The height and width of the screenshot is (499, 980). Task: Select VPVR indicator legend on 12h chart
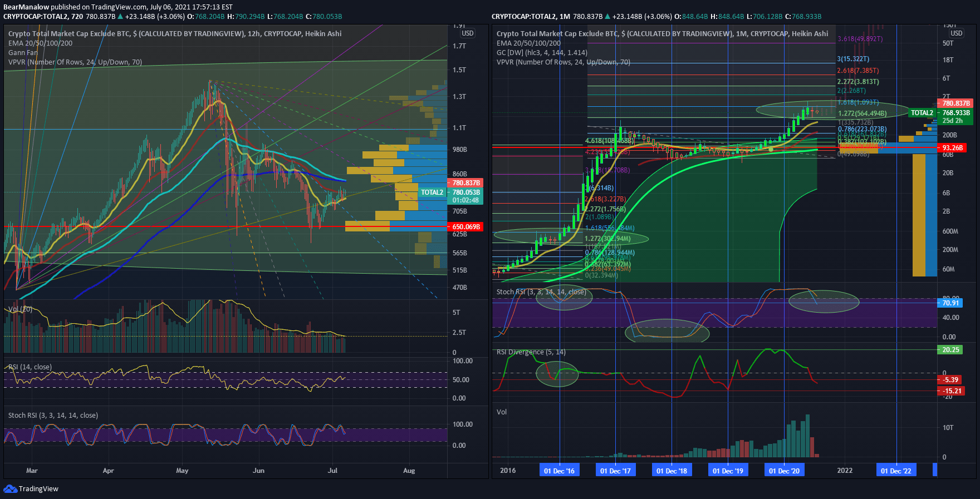[x=75, y=62]
